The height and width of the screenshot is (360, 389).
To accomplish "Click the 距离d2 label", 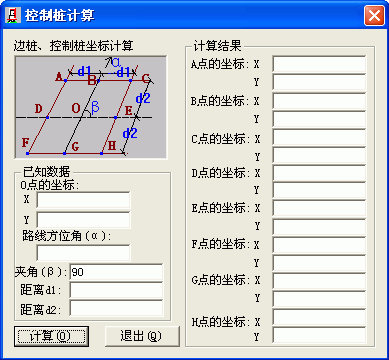I will (41, 309).
